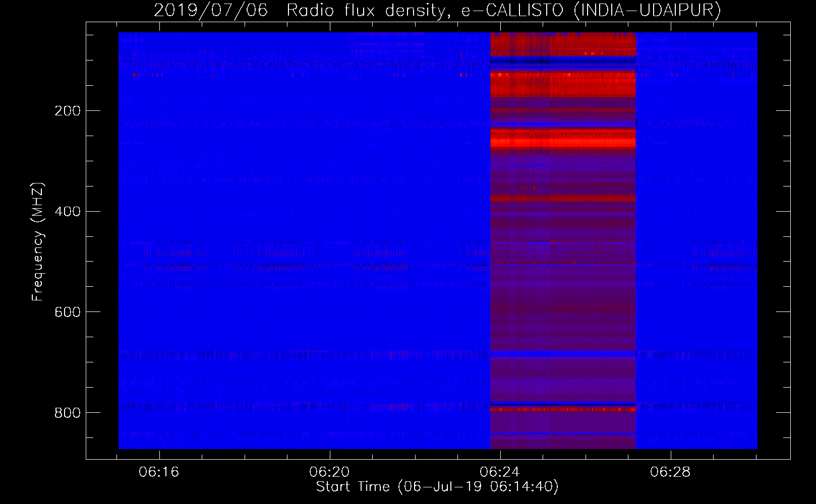Click the 06:16 time tick label
The height and width of the screenshot is (504, 816).
coord(159,472)
